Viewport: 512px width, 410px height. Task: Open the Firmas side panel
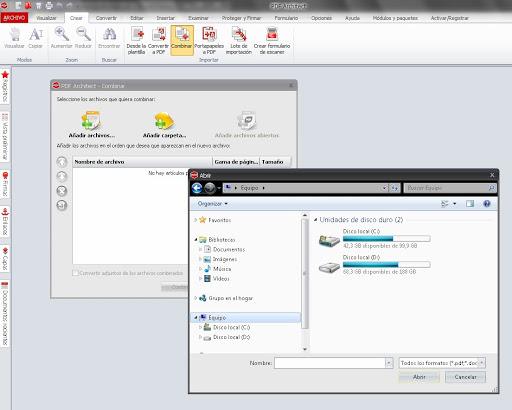[x=5, y=184]
